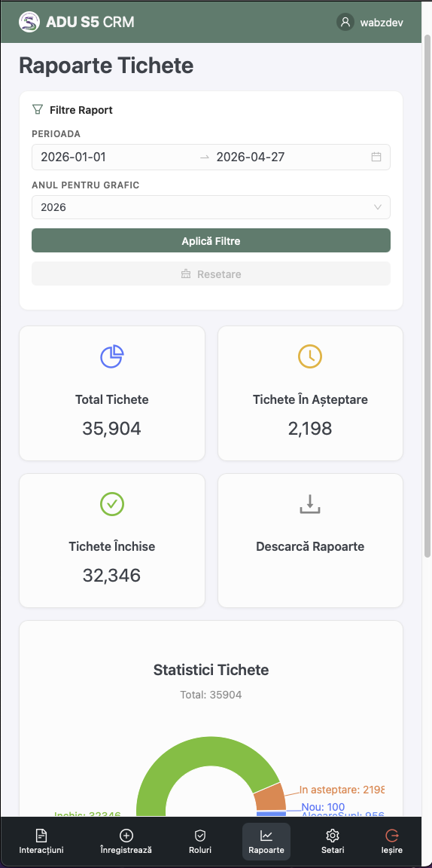This screenshot has height=868, width=432.
Task: Click the ANUL PENTRU GRAFIC label
Action: [85, 185]
